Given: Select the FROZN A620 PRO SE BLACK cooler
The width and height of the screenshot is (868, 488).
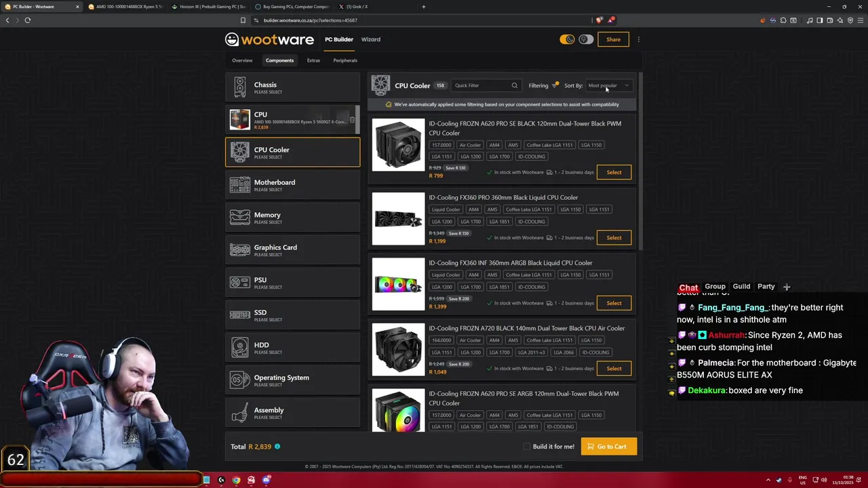Looking at the screenshot, I should pos(614,172).
